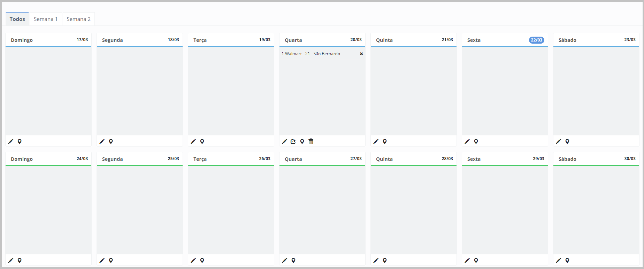Image resolution: width=644 pixels, height=269 pixels.
Task: Open the Walmart - 21 - São Bernardo entry
Action: click(311, 54)
